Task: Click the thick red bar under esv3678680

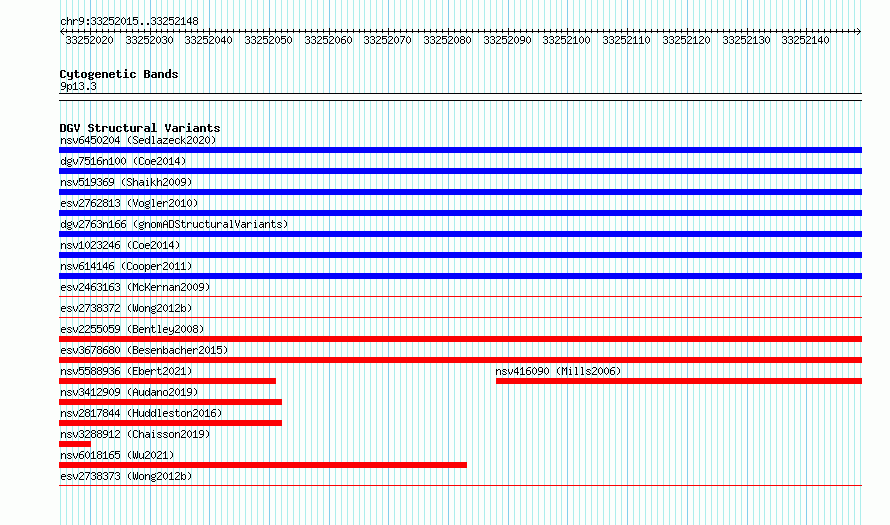Action: (x=460, y=360)
